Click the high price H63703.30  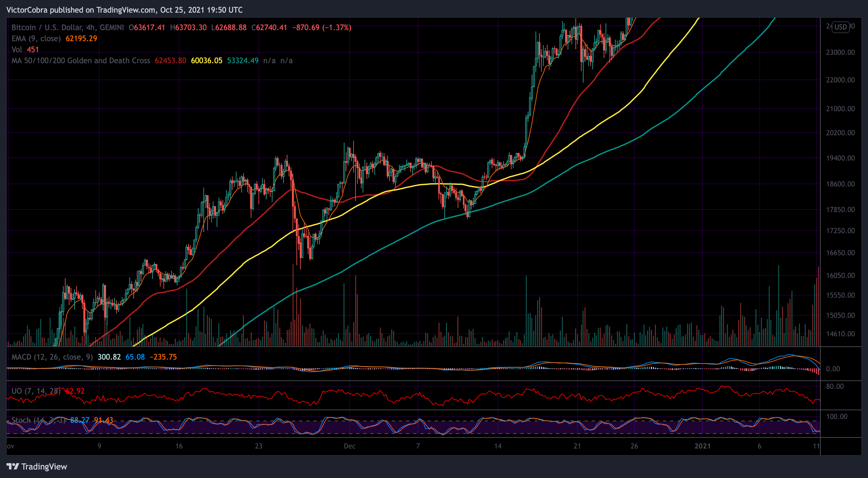pos(188,27)
